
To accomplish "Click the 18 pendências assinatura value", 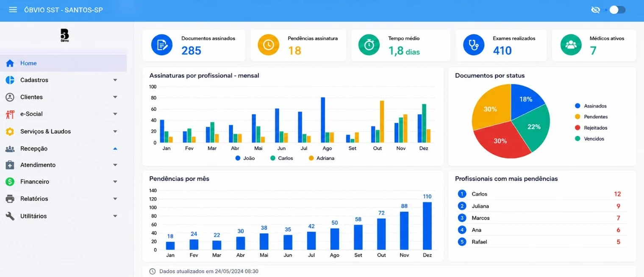I will click(294, 51).
